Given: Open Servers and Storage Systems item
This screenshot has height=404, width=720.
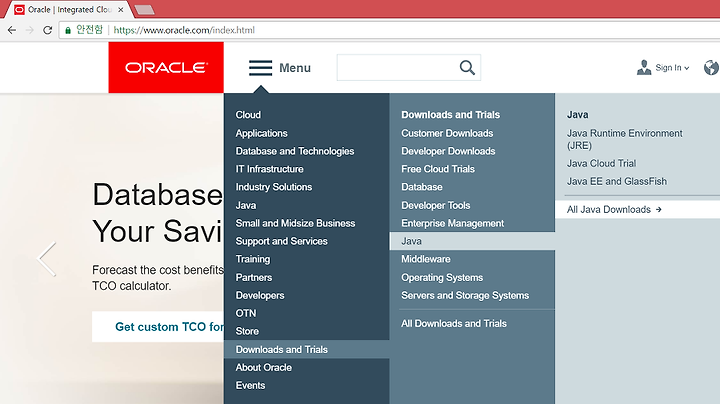Looking at the screenshot, I should point(465,295).
